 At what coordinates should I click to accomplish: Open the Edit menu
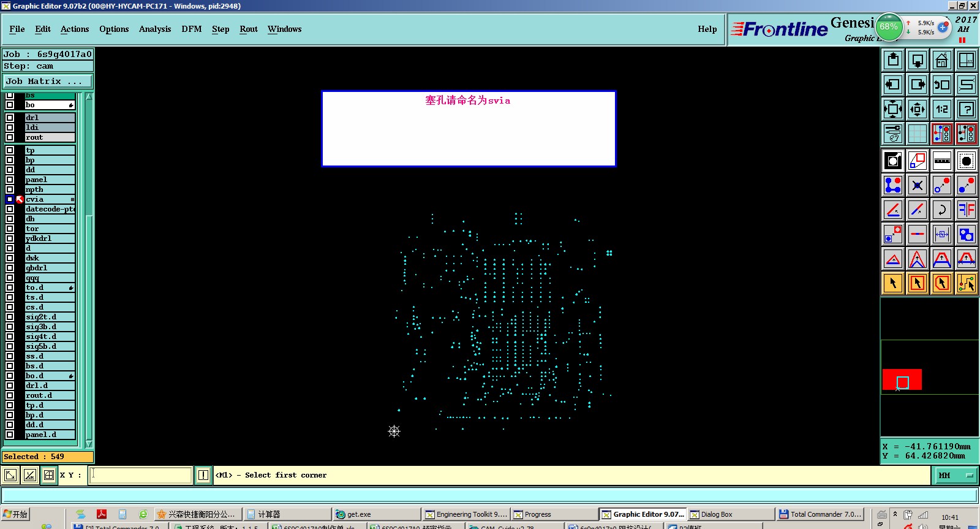pos(43,29)
